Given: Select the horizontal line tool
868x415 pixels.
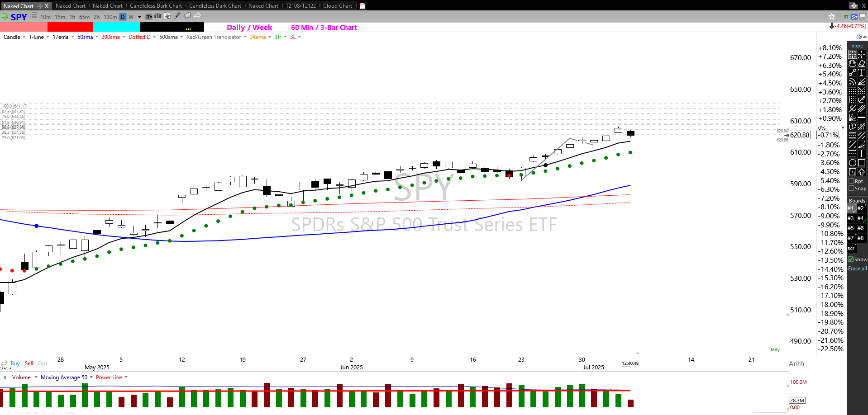Looking at the screenshot, I should (x=862, y=118).
